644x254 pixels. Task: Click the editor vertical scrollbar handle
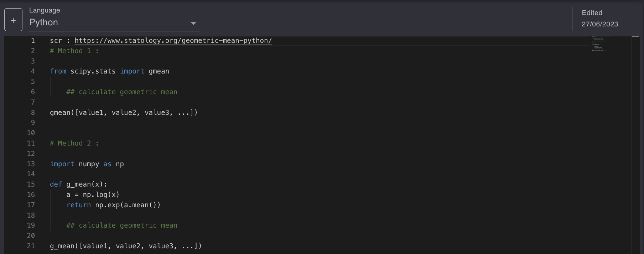pos(635,36)
